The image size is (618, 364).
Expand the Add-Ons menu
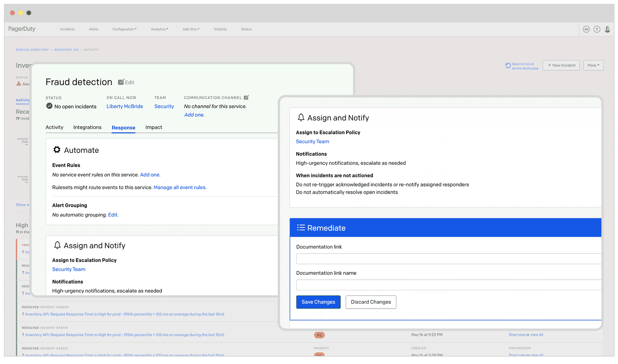pos(191,29)
